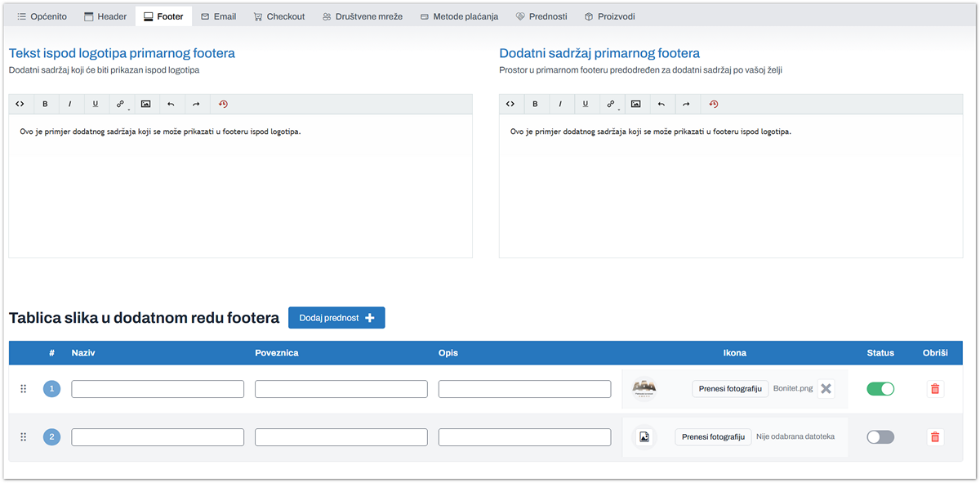This screenshot has width=980, height=483.
Task: Delete row 1 with the trash icon
Action: coord(935,389)
